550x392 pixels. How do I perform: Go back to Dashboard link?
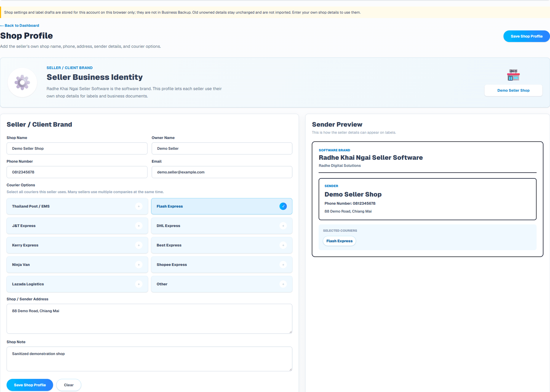20,25
